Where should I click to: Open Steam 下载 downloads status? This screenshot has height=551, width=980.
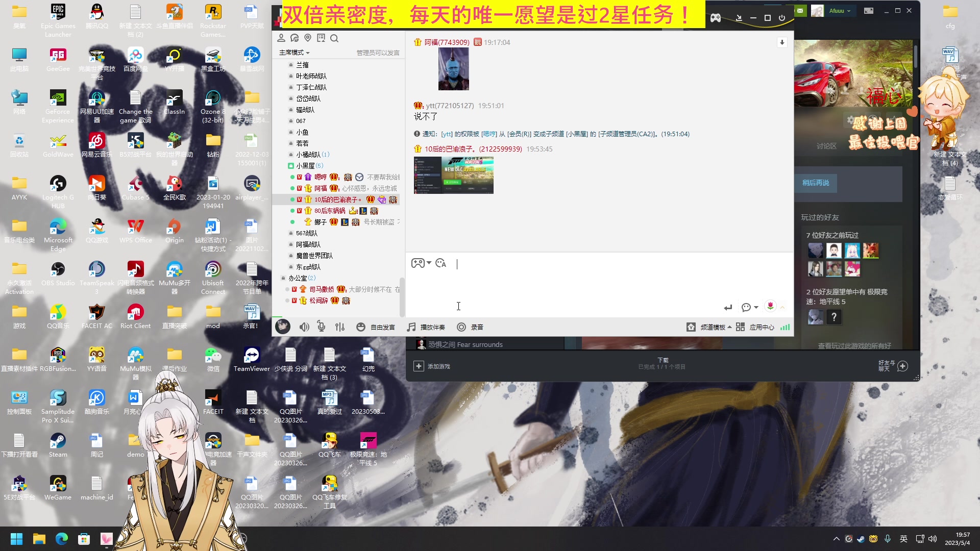663,363
